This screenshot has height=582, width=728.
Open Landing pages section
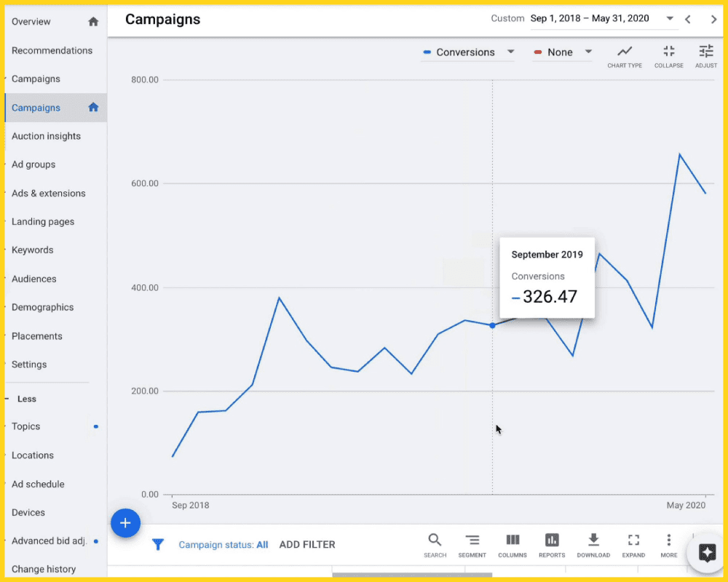click(43, 222)
